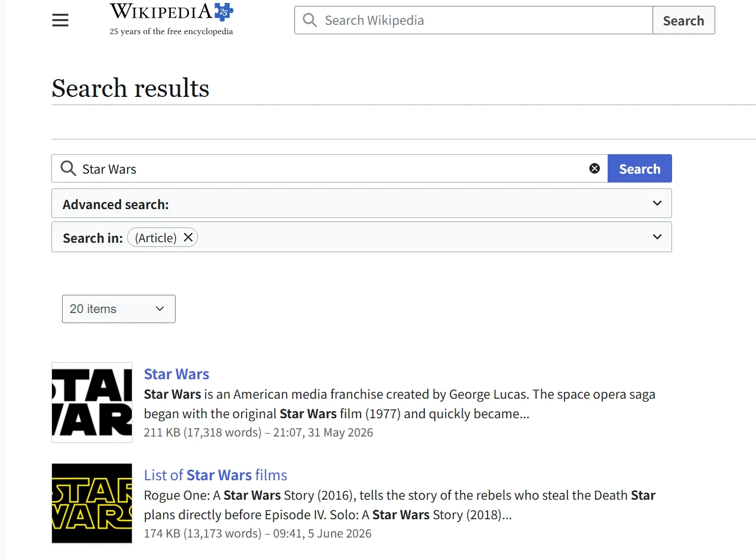Click the magnifier icon in top search bar
This screenshot has height=560, width=756.
(x=310, y=20)
